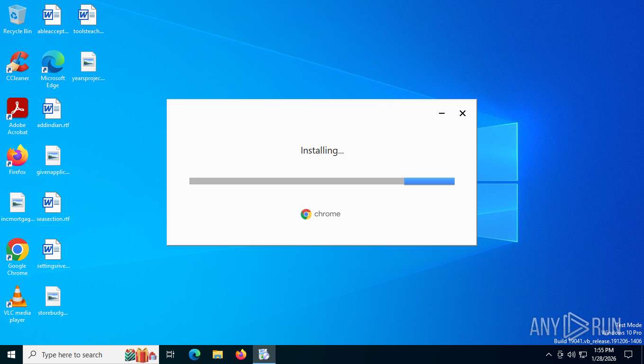Minimize the Chrome installer window
Viewport: 644px width, 364px height.
coord(442,113)
